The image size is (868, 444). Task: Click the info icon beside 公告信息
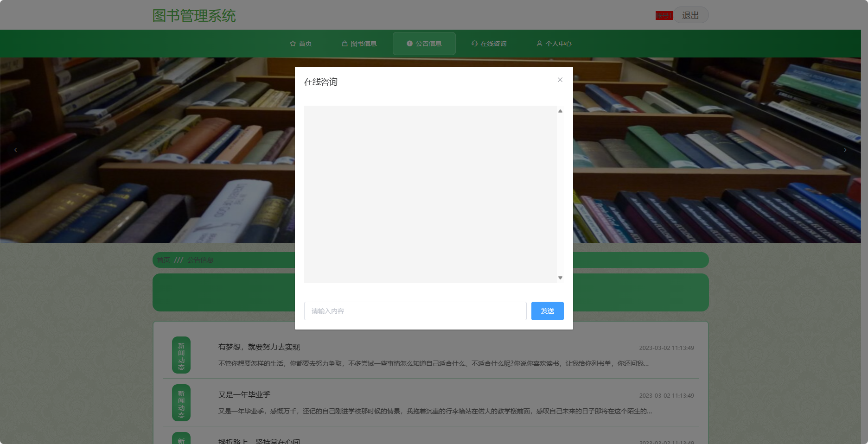(x=409, y=44)
